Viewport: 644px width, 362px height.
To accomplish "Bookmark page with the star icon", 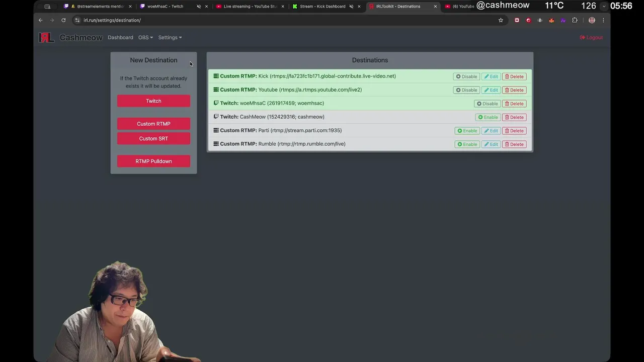I will [501, 20].
